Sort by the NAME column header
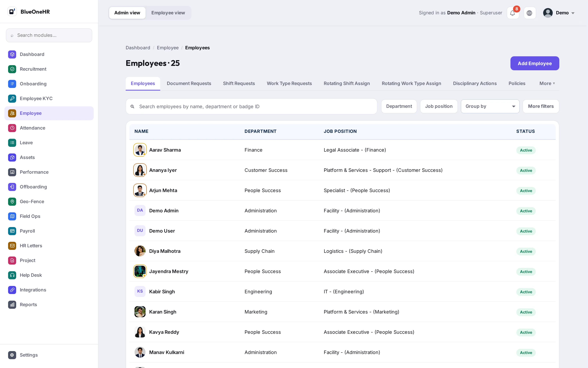The width and height of the screenshot is (588, 368). pos(141,131)
